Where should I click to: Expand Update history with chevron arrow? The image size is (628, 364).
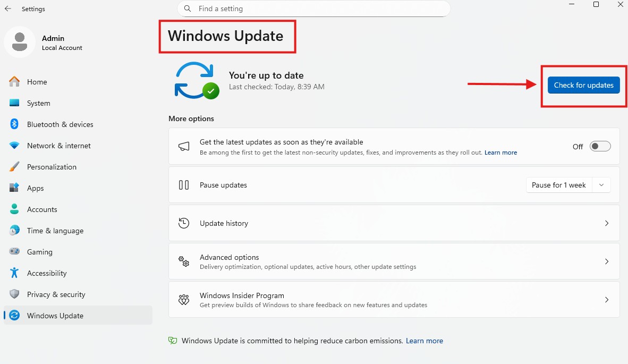click(606, 223)
